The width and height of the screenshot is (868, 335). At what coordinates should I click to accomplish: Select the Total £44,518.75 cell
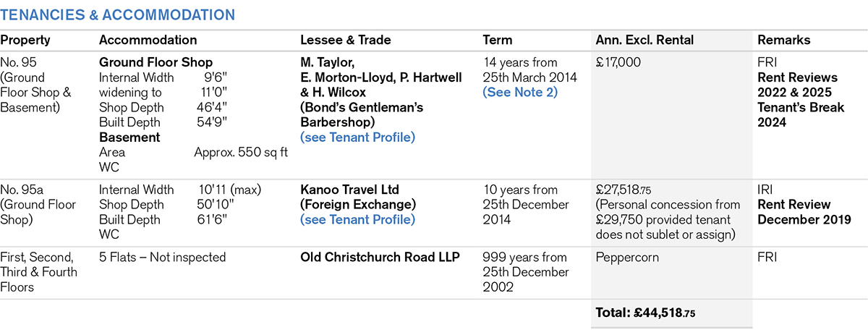(x=646, y=313)
